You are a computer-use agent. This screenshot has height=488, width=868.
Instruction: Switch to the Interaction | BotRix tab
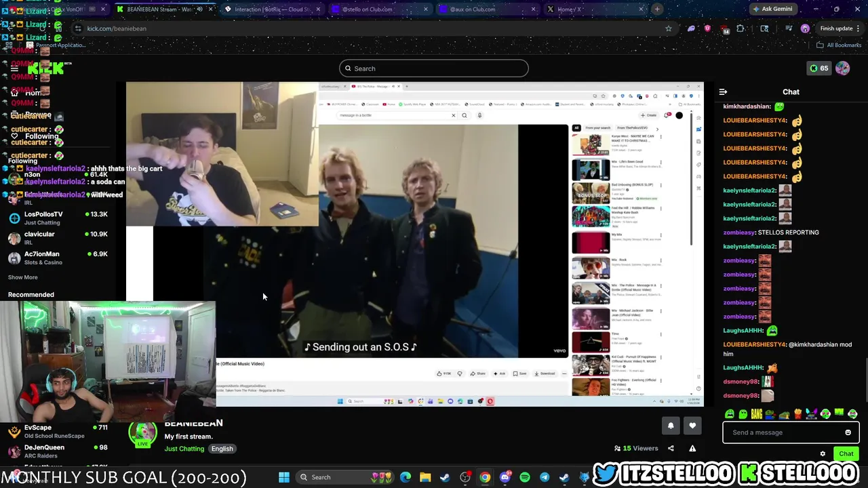point(273,9)
